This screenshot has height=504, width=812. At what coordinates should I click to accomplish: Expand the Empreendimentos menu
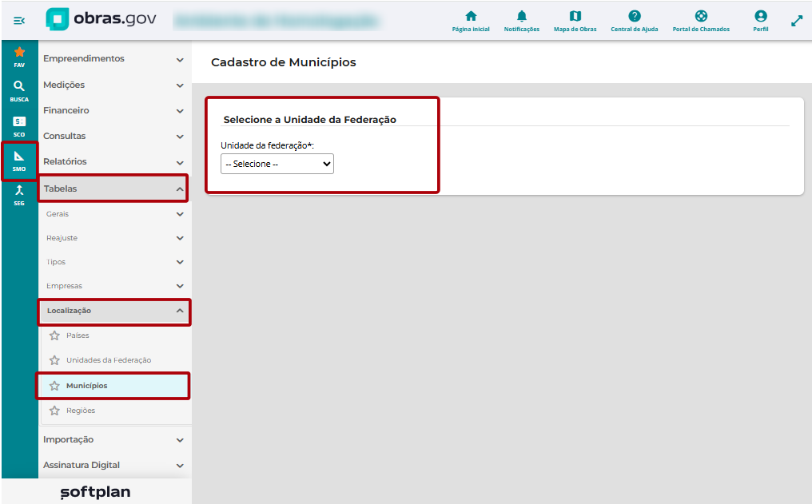point(114,59)
